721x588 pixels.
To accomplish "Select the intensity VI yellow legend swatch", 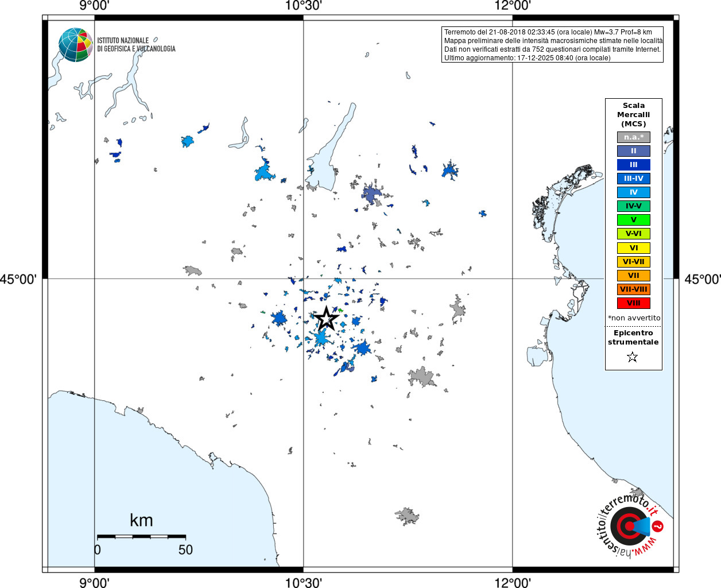I will pyautogui.click(x=634, y=248).
